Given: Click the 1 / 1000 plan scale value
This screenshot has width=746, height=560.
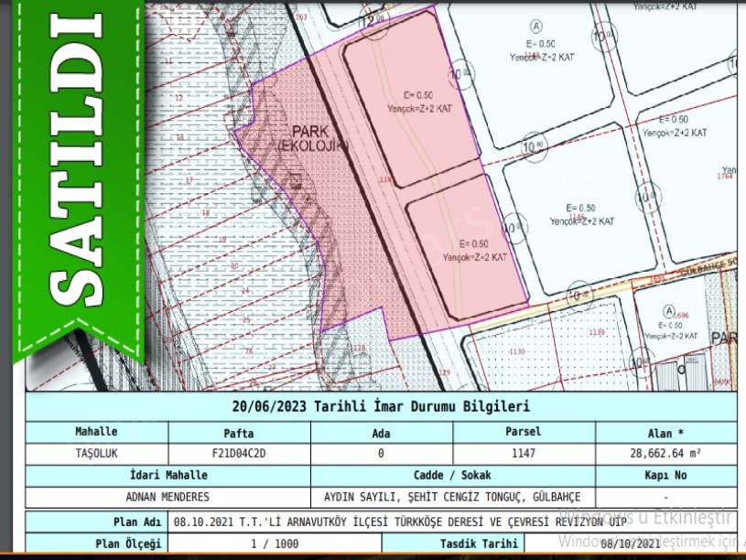Looking at the screenshot, I should coord(274,544).
